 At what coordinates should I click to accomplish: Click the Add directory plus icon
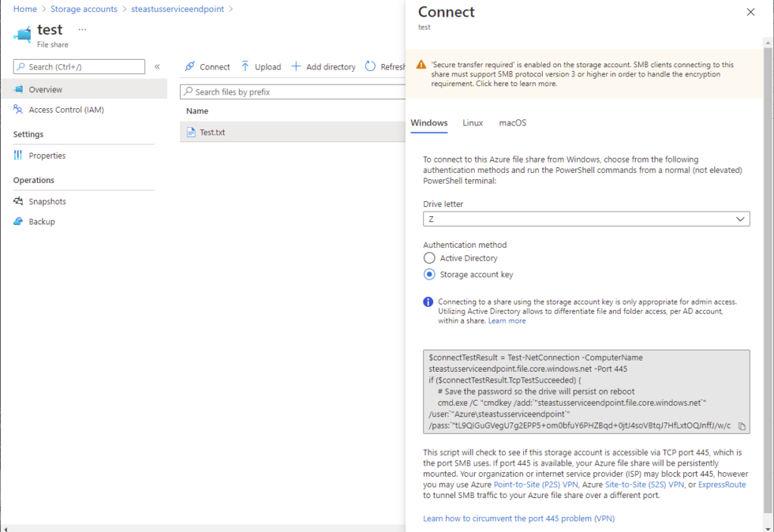296,66
